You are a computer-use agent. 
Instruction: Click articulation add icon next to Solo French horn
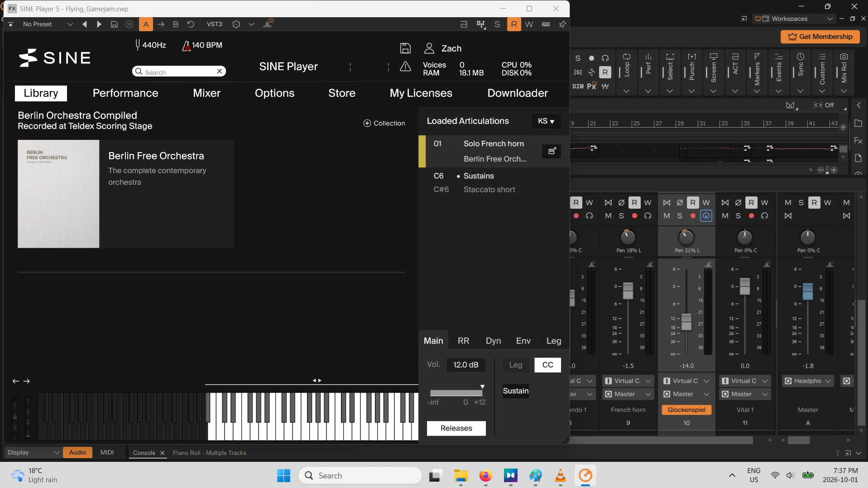551,151
